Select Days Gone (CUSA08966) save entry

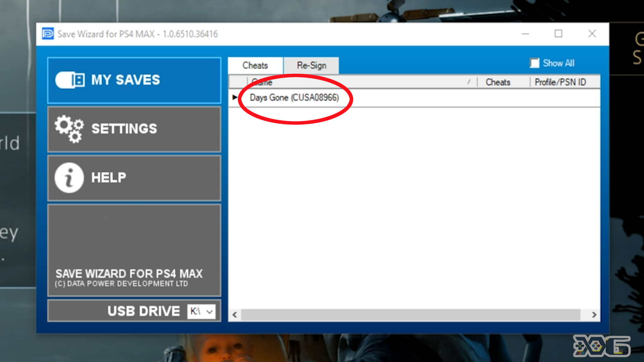click(x=294, y=97)
